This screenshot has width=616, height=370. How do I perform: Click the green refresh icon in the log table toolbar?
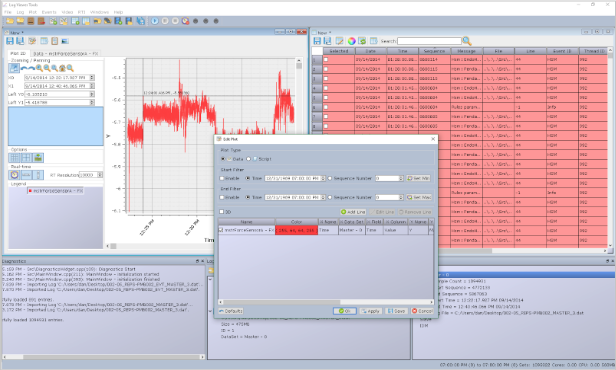tap(362, 41)
